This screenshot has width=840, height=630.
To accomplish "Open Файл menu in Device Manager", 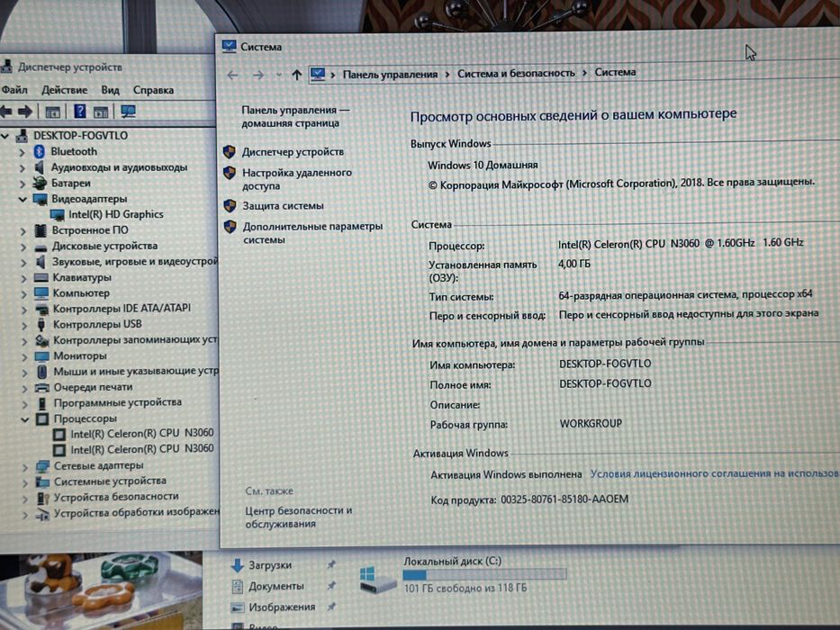I will click(x=14, y=89).
